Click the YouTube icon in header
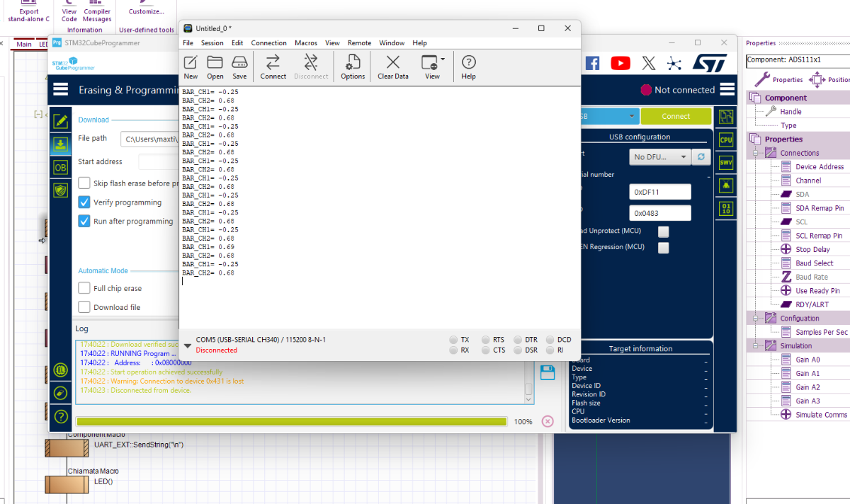The height and width of the screenshot is (504, 850). click(620, 64)
